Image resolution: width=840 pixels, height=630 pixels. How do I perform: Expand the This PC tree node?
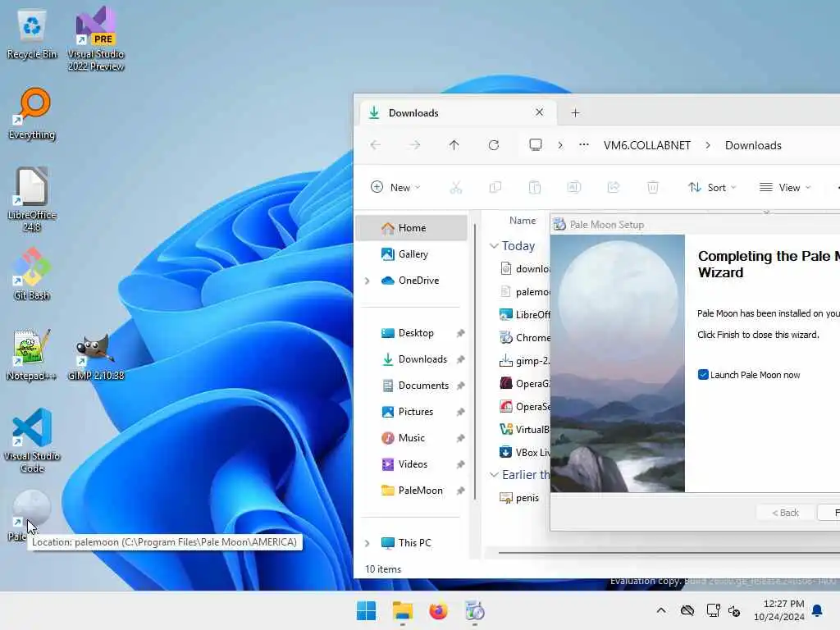tap(367, 543)
